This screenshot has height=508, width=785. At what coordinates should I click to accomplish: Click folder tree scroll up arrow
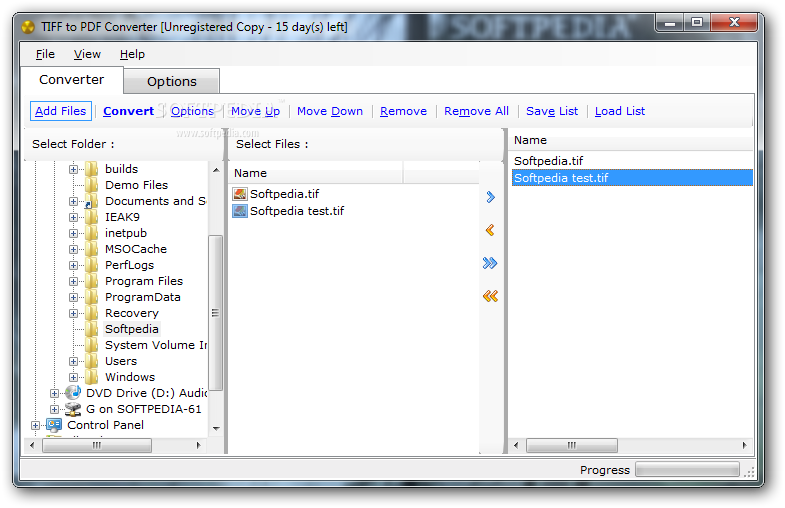(216, 170)
